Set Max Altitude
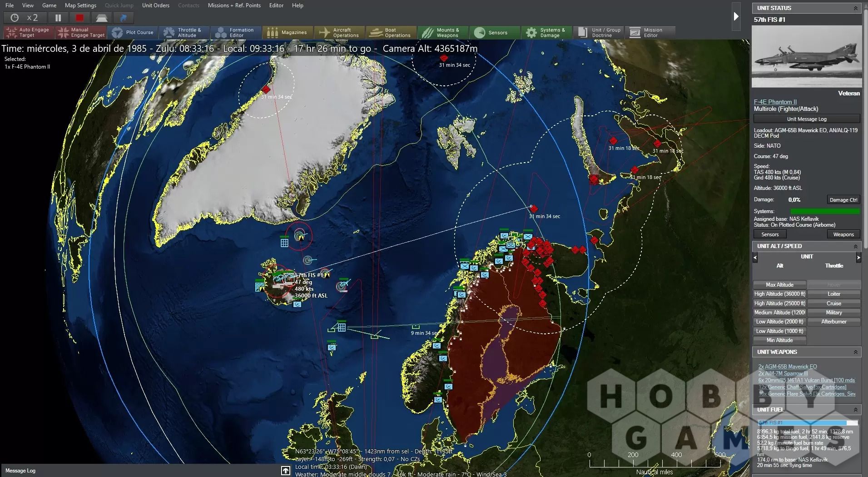The width and height of the screenshot is (868, 477). tap(779, 285)
